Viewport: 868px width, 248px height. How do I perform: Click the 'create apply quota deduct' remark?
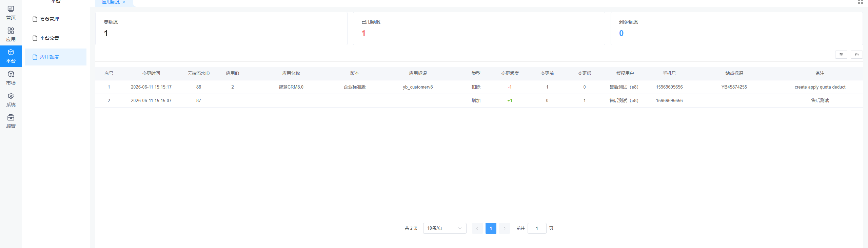[x=820, y=87]
